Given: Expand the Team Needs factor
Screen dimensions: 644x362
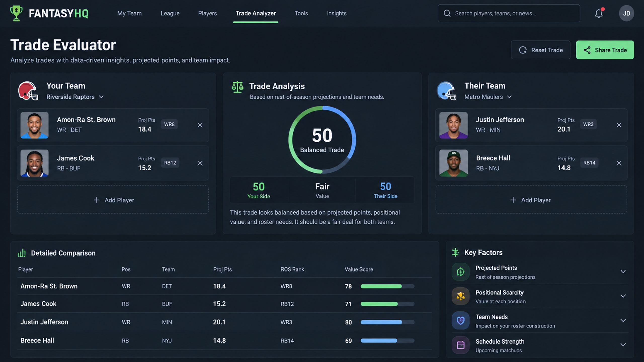Looking at the screenshot, I should (623, 320).
